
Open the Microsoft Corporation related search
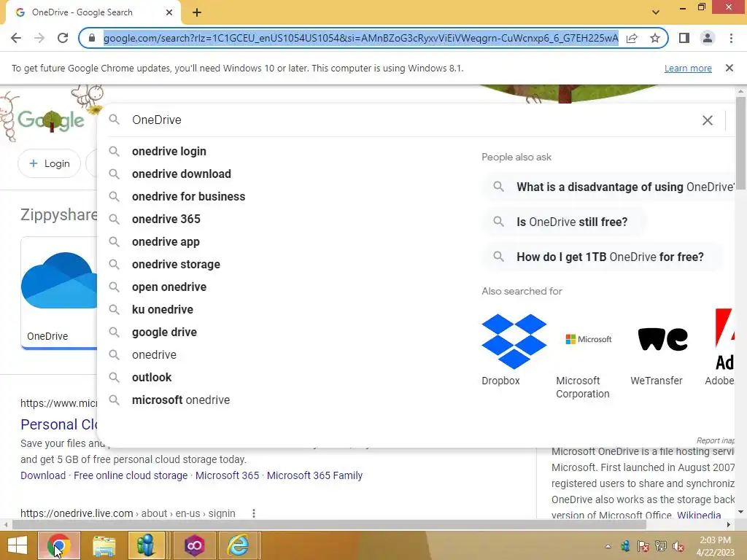point(588,355)
